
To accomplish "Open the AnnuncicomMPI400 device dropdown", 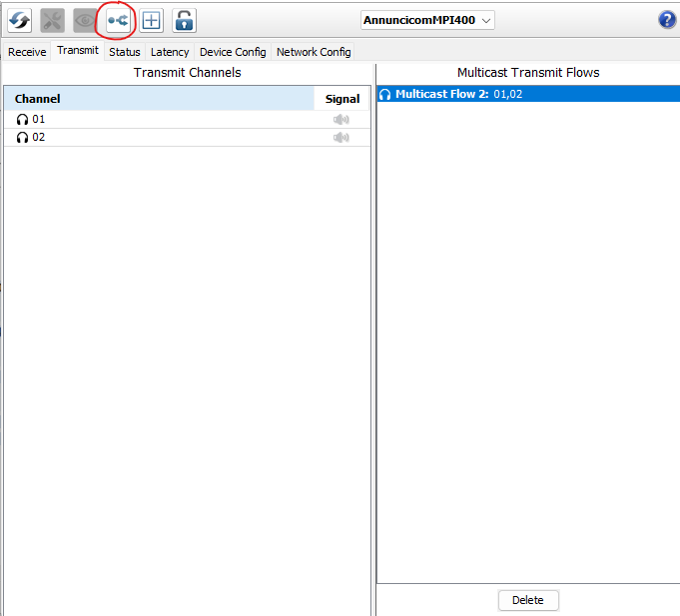I will (427, 20).
